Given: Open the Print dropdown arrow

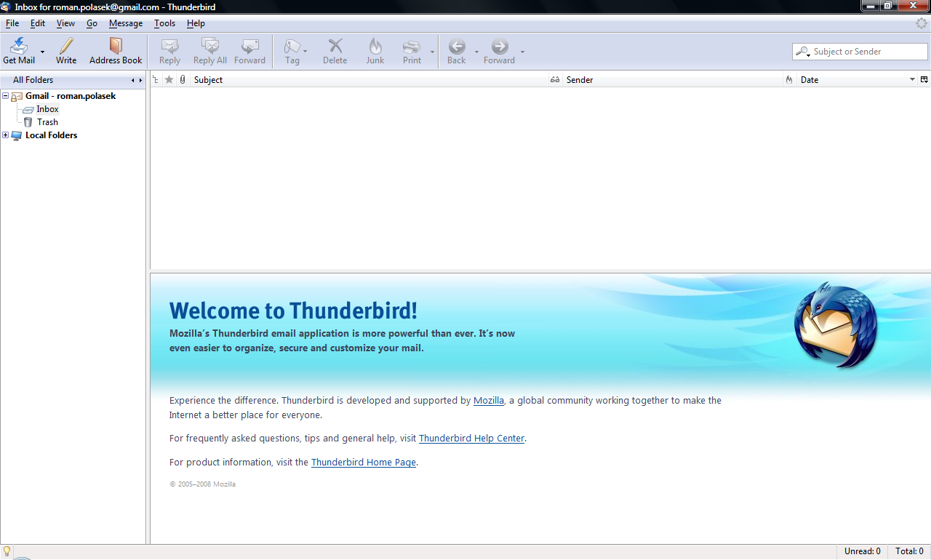Looking at the screenshot, I should click(432, 52).
